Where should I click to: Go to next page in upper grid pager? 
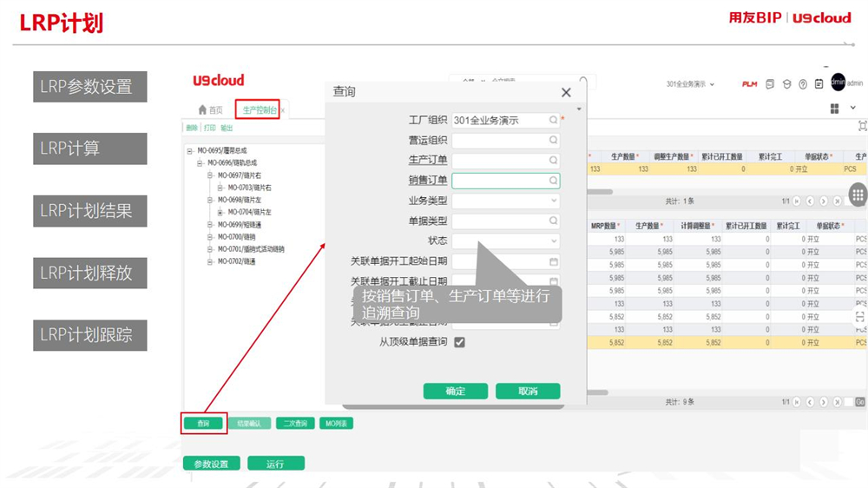click(x=824, y=201)
